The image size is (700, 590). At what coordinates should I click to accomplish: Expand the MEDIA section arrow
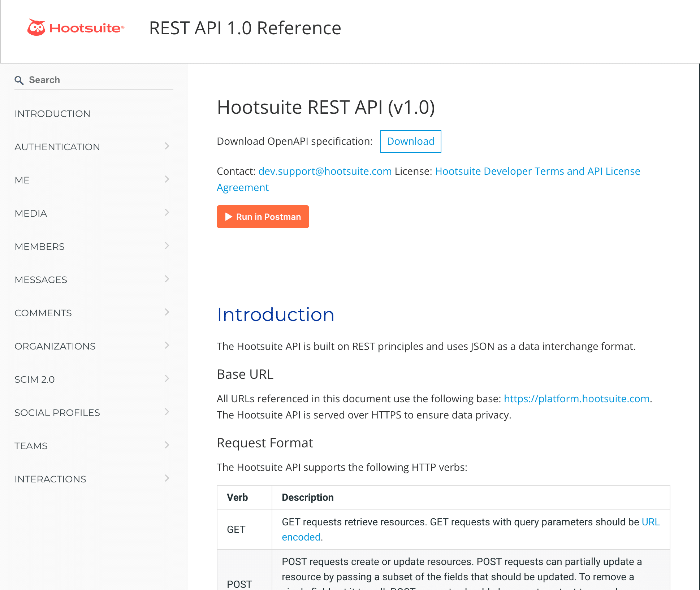click(167, 213)
